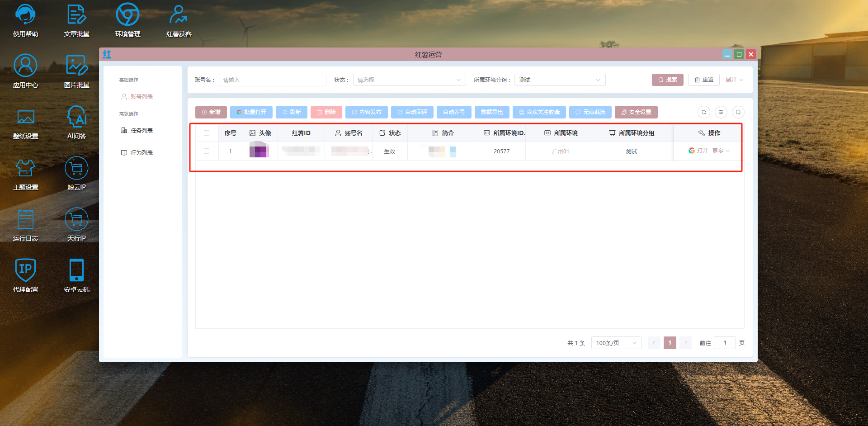The image size is (868, 426).
Task: Click the 账号名 column header
Action: tap(349, 133)
